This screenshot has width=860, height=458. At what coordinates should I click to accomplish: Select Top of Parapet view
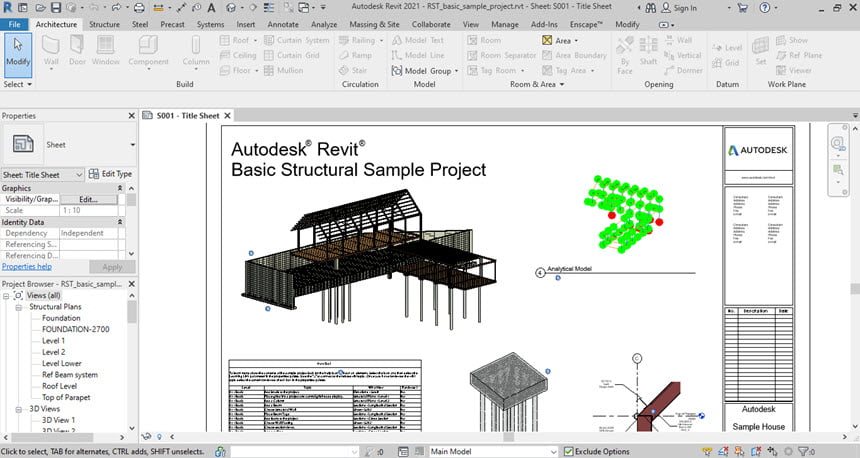click(66, 398)
